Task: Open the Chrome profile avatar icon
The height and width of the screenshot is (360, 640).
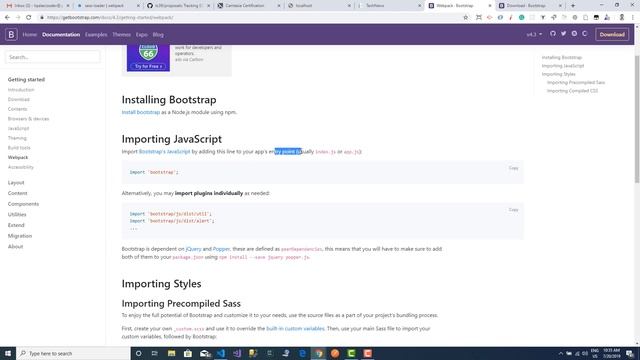Action: pyautogui.click(x=622, y=18)
